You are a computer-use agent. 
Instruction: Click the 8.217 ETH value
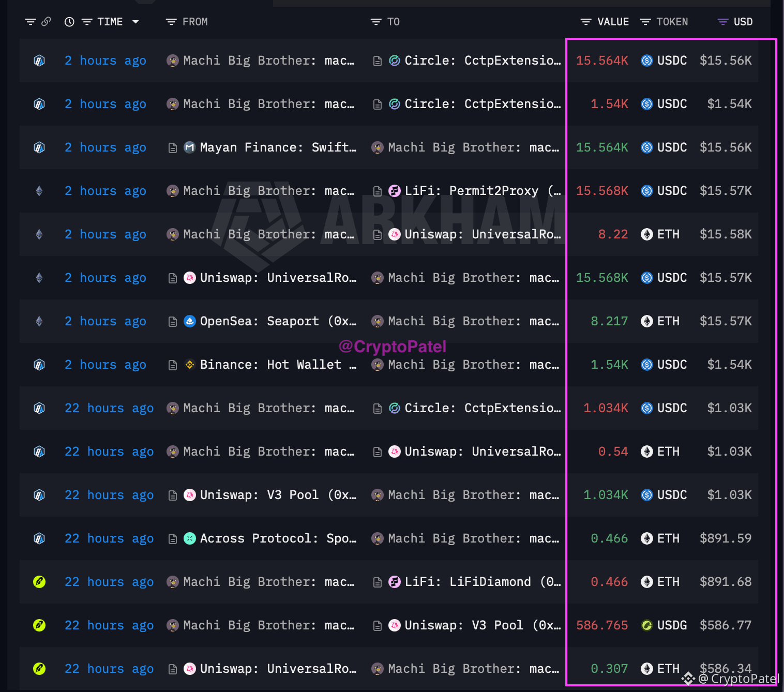[x=609, y=321]
